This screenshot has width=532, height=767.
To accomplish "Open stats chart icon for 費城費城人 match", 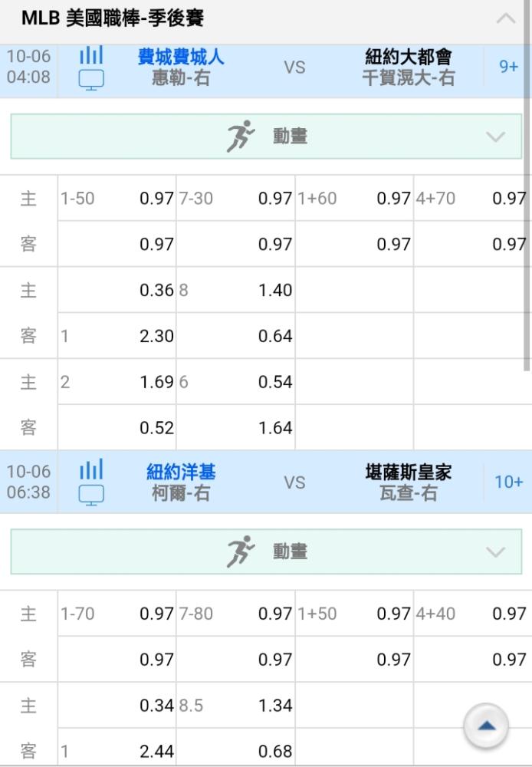I will coord(91,55).
